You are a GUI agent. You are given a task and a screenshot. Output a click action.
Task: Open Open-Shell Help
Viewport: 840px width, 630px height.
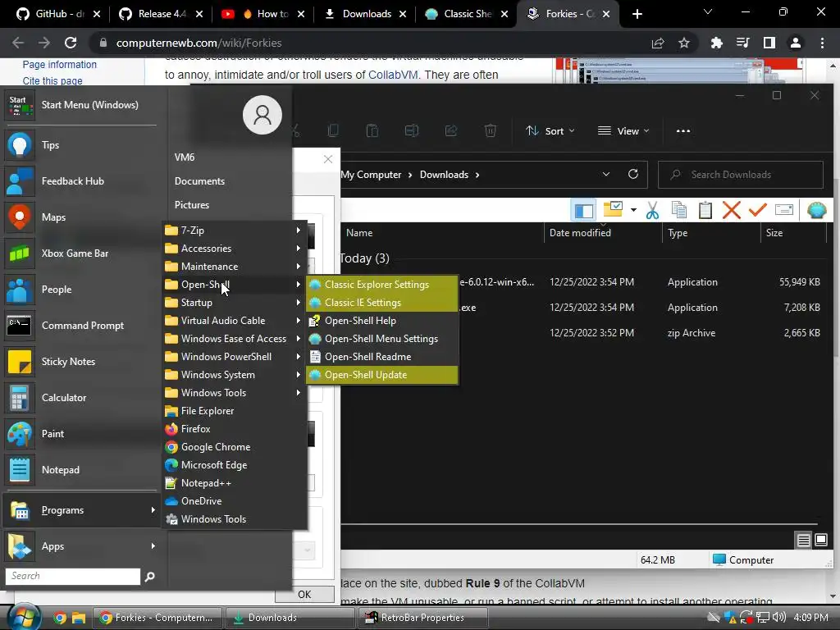coord(382,321)
